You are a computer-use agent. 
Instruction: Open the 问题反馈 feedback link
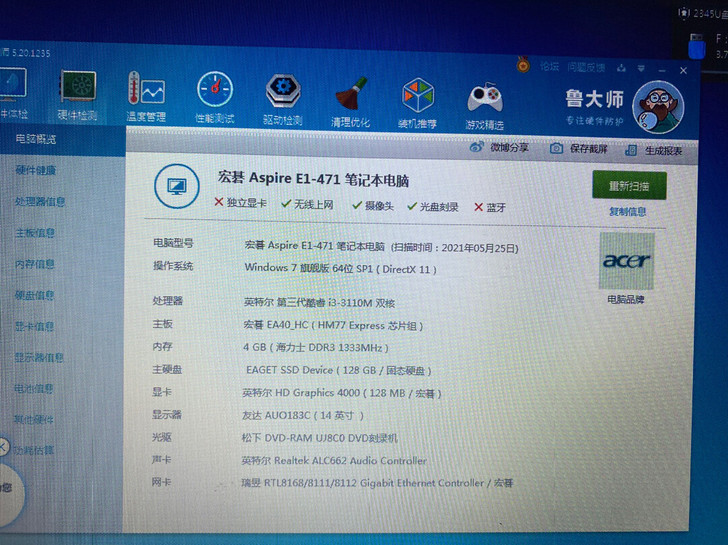click(586, 67)
